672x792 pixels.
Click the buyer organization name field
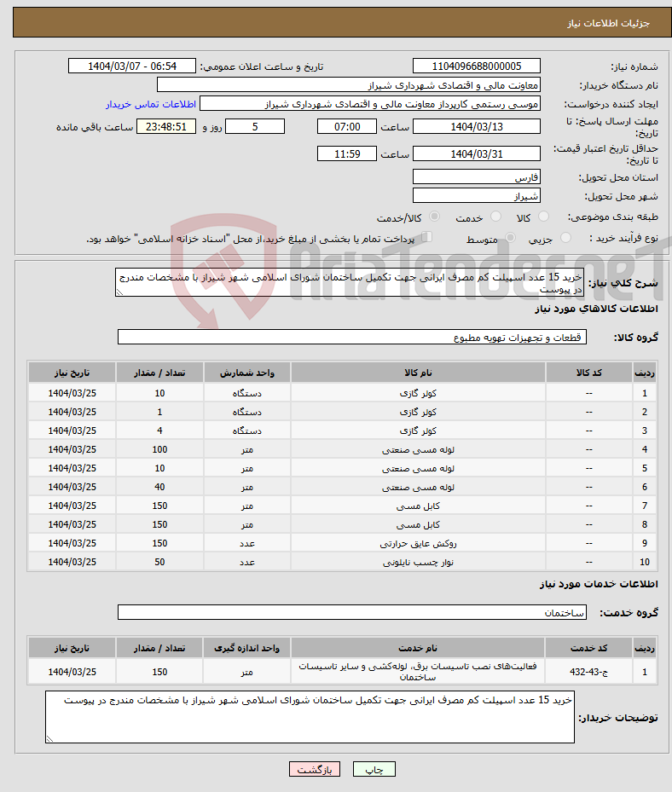click(x=349, y=85)
